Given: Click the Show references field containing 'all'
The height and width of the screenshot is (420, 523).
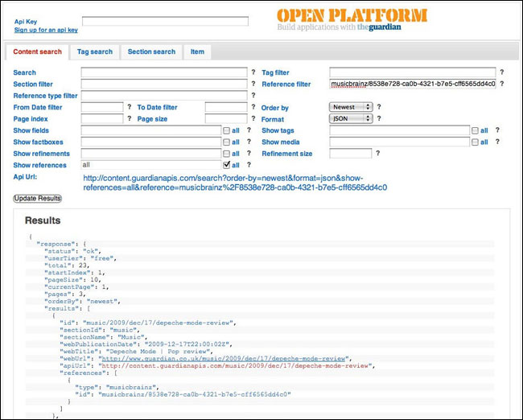Looking at the screenshot, I should [x=151, y=165].
